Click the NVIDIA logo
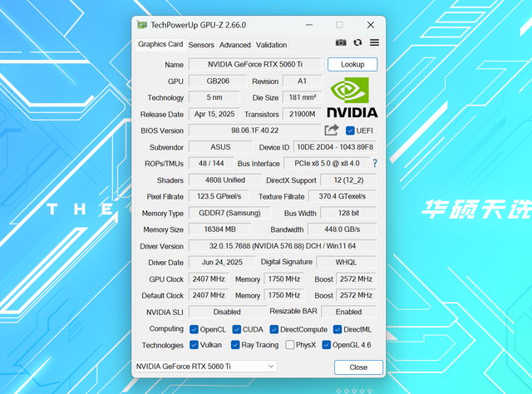Viewport: 532px width, 394px height. coord(352,97)
